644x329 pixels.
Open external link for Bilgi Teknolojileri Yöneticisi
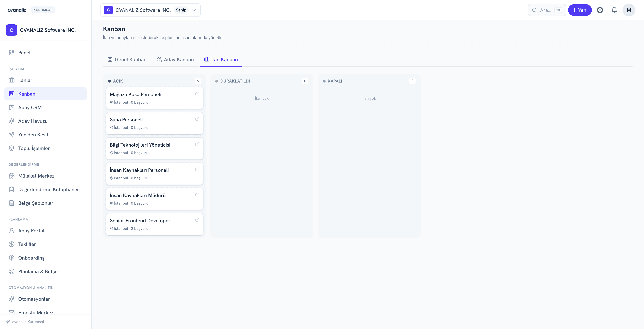tap(197, 144)
